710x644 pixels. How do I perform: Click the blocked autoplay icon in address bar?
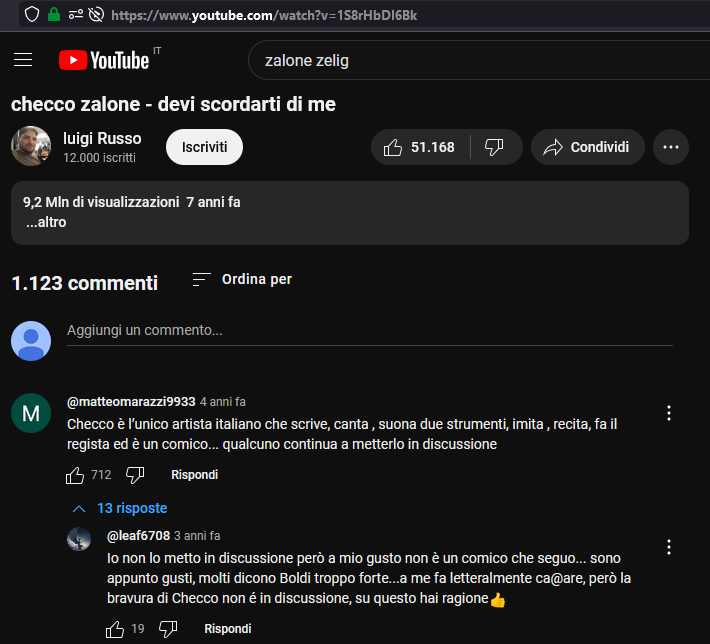pos(96,15)
